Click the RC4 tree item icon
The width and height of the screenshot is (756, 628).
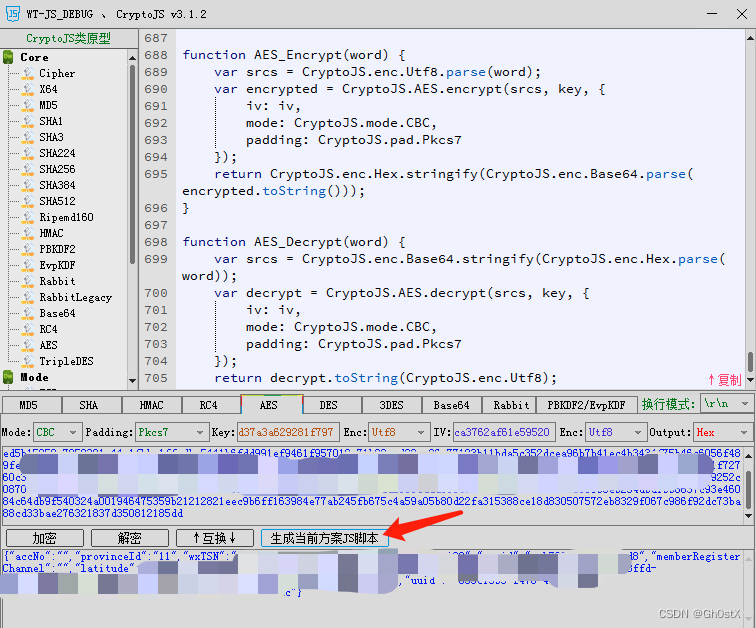pos(28,329)
